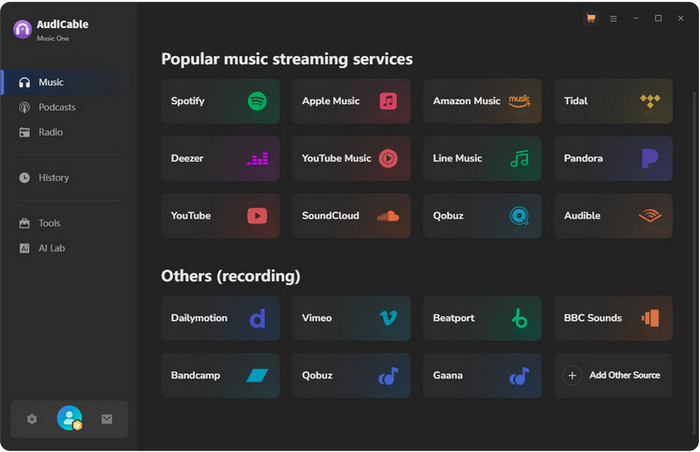Select the Deezer card
This screenshot has height=452, width=700.
point(221,159)
